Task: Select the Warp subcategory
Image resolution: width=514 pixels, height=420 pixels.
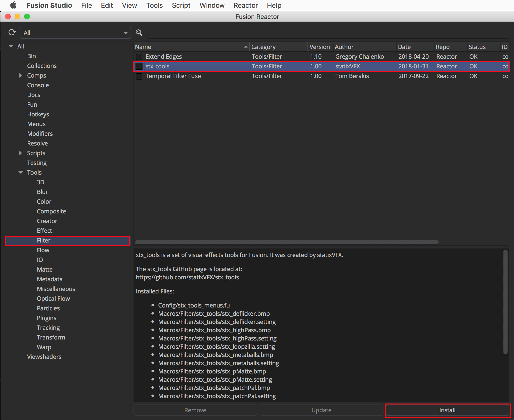Action: (x=44, y=347)
